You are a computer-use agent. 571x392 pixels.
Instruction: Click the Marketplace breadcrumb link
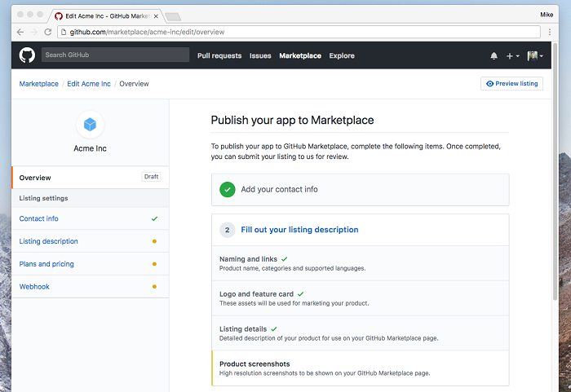pyautogui.click(x=39, y=84)
